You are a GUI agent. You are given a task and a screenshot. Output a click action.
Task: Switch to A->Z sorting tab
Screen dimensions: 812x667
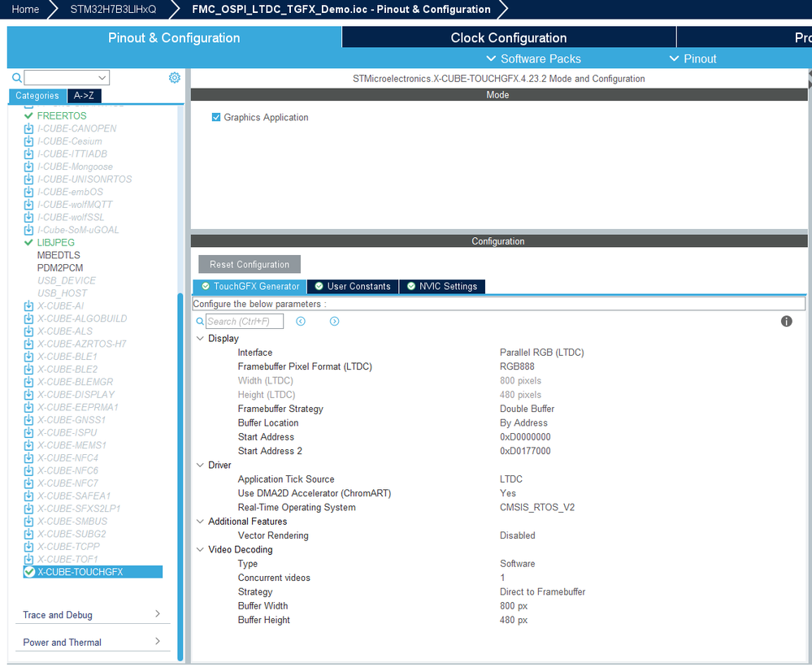[x=84, y=96]
